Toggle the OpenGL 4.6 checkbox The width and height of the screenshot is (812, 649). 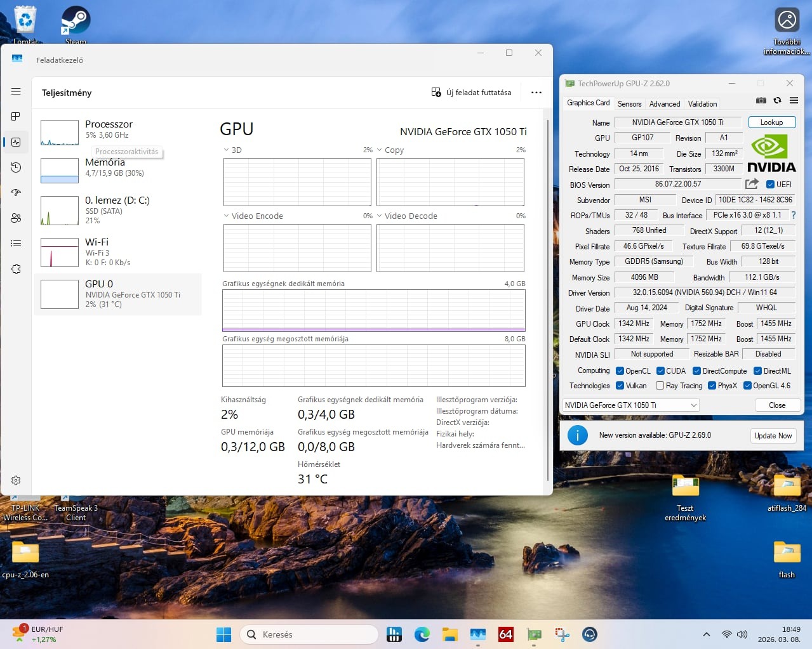pos(747,386)
